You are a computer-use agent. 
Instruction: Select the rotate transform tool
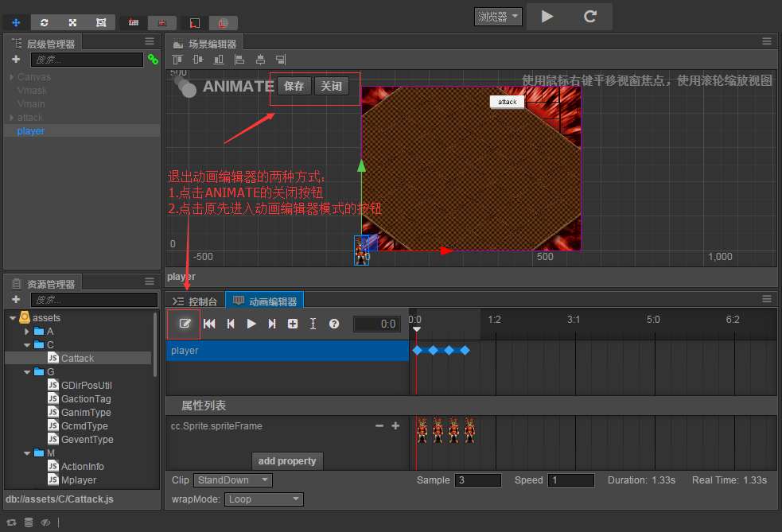point(44,22)
